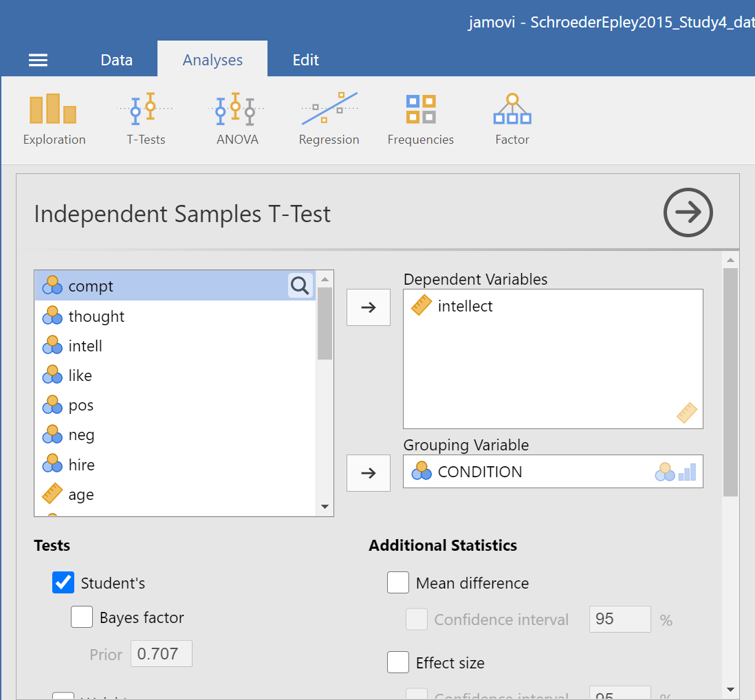Switch to the Data tab

pyautogui.click(x=116, y=60)
